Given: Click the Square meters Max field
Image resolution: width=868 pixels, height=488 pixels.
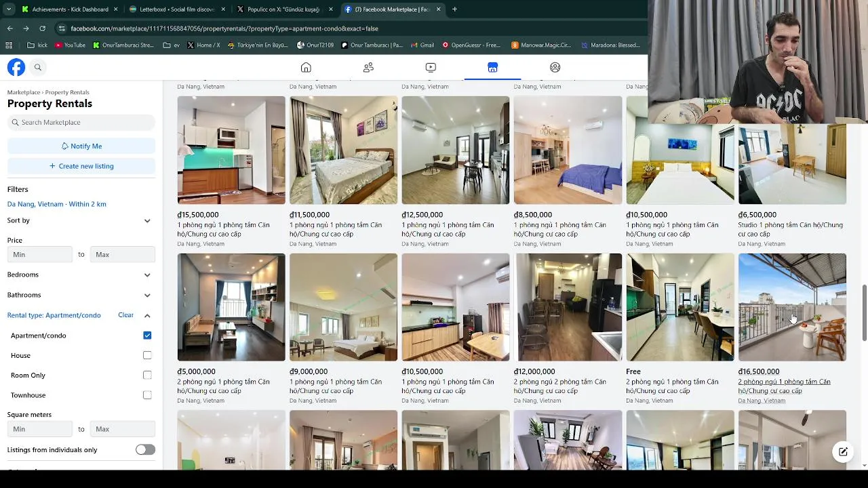Looking at the screenshot, I should point(123,429).
